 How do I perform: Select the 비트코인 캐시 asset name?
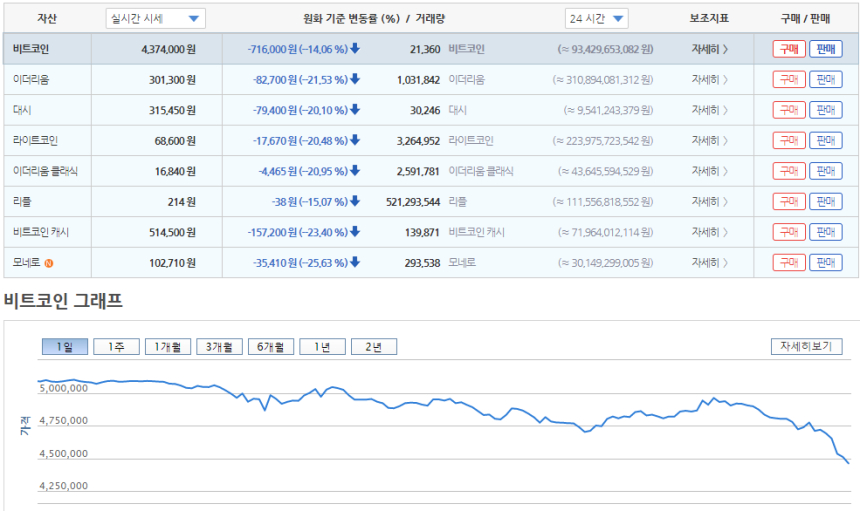[x=41, y=232]
